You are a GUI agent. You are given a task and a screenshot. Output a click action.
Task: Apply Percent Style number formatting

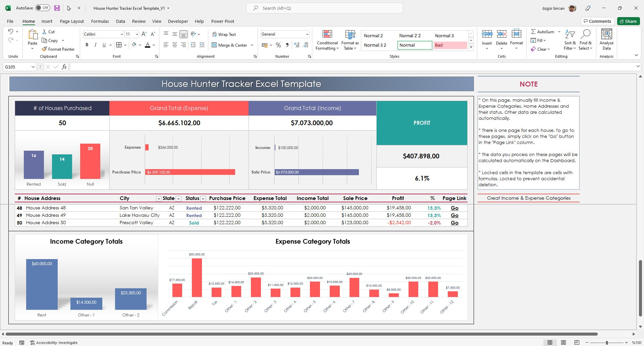click(x=278, y=45)
